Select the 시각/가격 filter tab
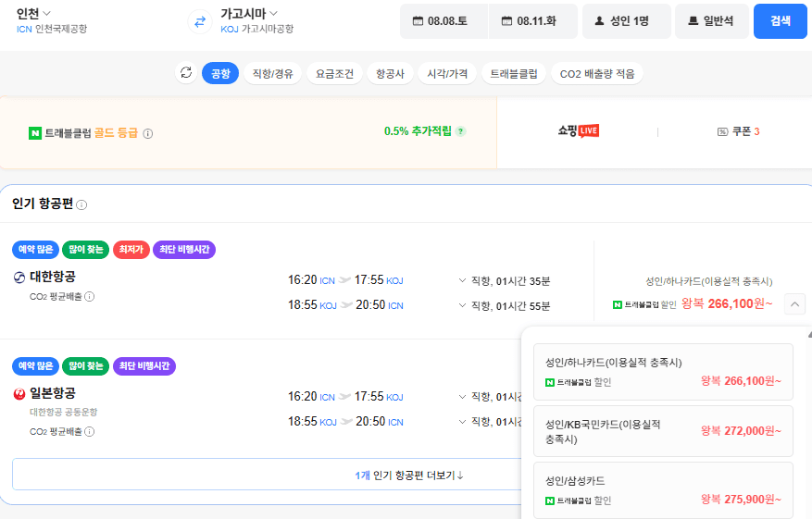This screenshot has width=812, height=519. (x=447, y=73)
